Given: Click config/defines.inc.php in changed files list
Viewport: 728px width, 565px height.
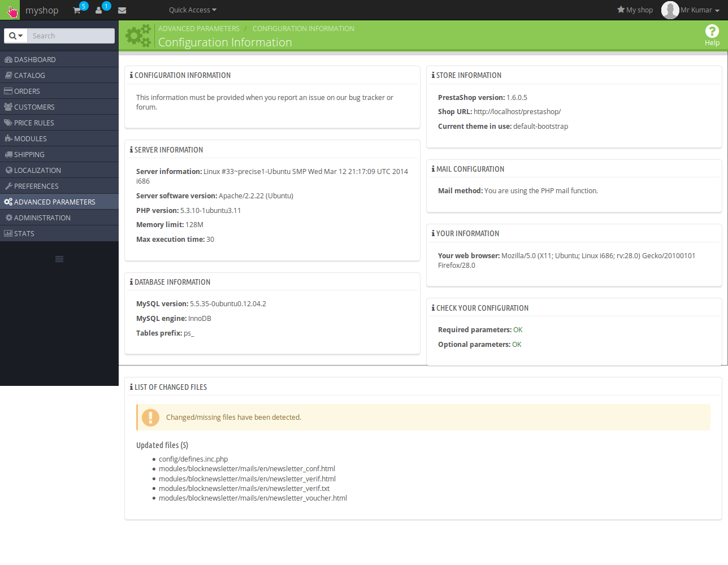Looking at the screenshot, I should pos(193,459).
